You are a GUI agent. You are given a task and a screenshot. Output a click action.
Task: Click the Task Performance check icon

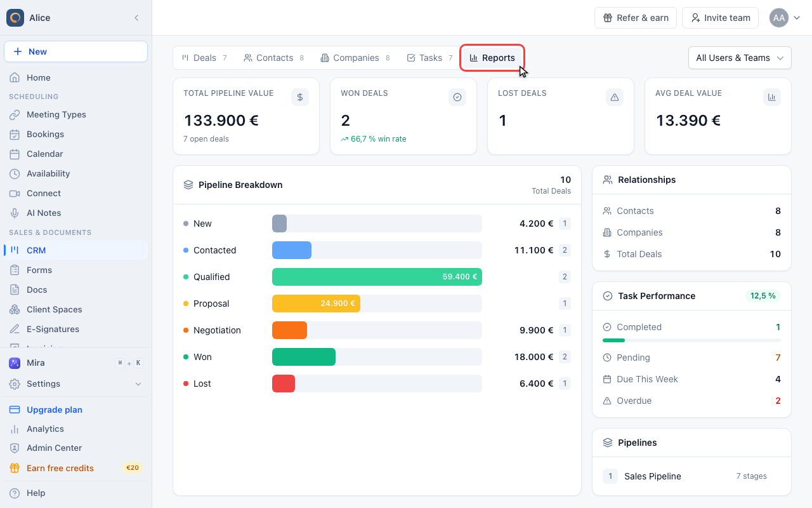tap(608, 296)
